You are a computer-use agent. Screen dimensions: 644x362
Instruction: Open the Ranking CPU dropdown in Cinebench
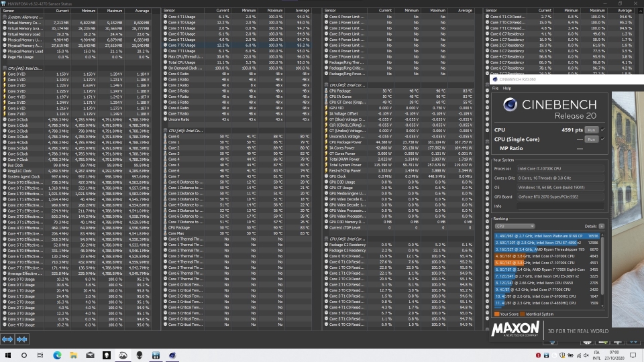pyautogui.click(x=515, y=226)
